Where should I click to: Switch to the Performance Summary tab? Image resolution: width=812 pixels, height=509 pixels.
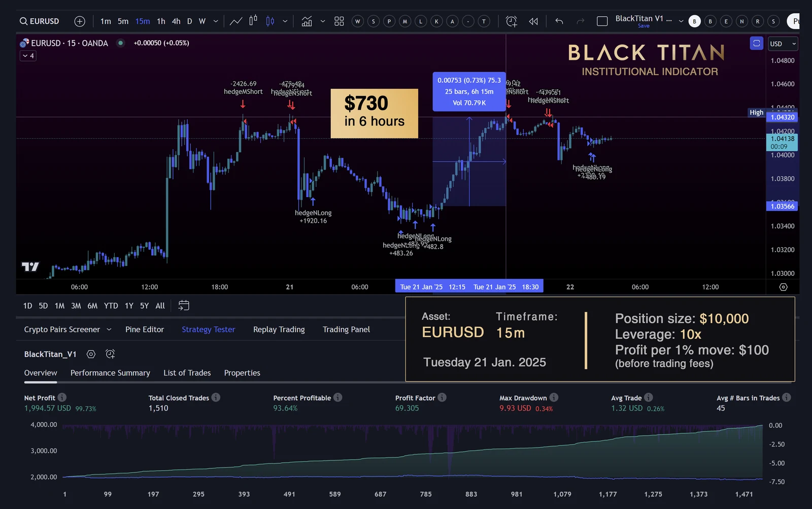[x=110, y=373]
